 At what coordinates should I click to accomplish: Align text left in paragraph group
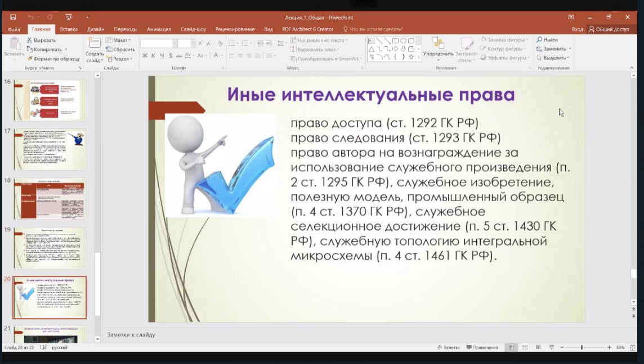coord(231,56)
